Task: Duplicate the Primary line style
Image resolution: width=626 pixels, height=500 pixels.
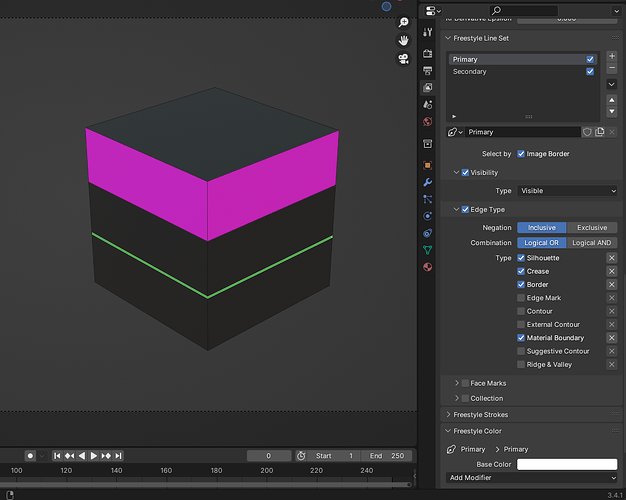Action: (x=600, y=132)
